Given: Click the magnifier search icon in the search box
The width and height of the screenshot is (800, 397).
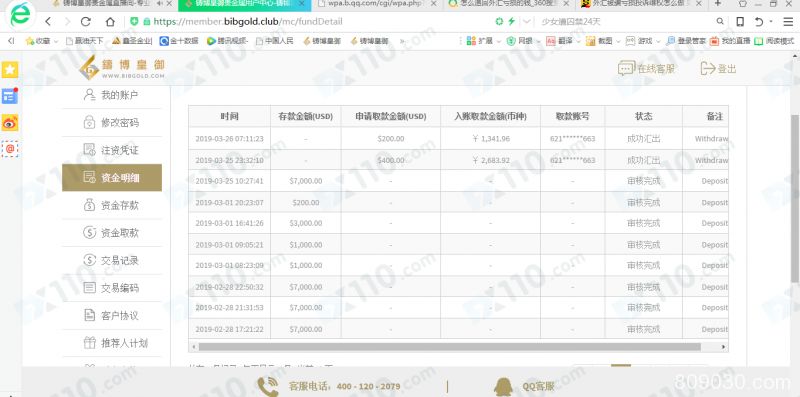Looking at the screenshot, I should pyautogui.click(x=720, y=21).
